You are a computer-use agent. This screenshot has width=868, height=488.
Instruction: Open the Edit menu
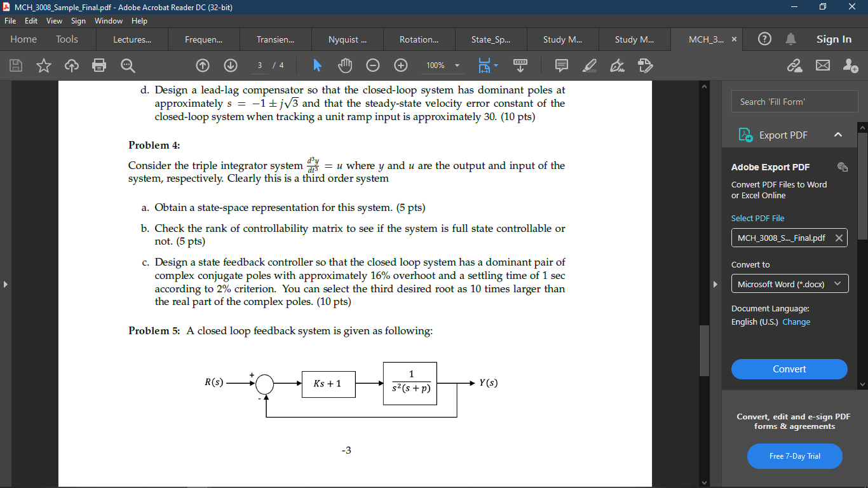tap(31, 20)
